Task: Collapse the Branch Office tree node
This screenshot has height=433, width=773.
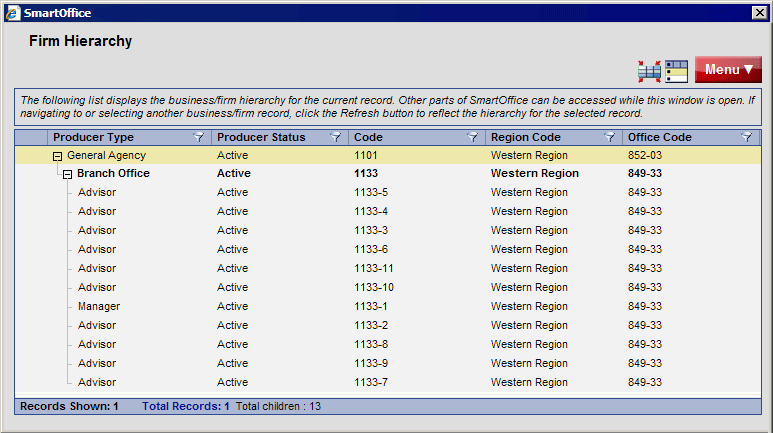Action: point(68,174)
